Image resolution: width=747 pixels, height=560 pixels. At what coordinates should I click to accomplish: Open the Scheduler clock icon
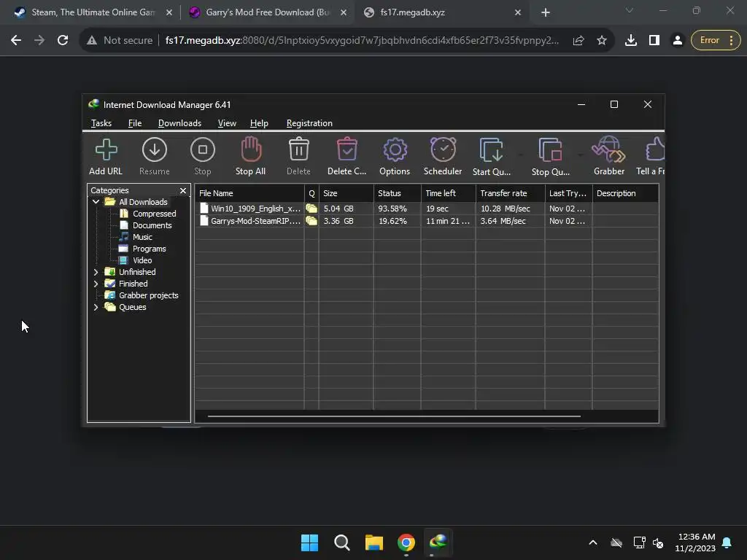click(x=443, y=149)
